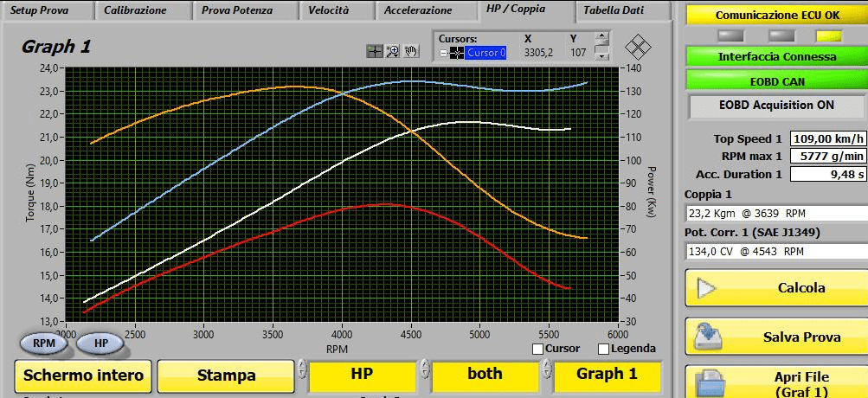Viewport: 868px width, 398px height.
Task: Click the Stampa button
Action: (226, 376)
